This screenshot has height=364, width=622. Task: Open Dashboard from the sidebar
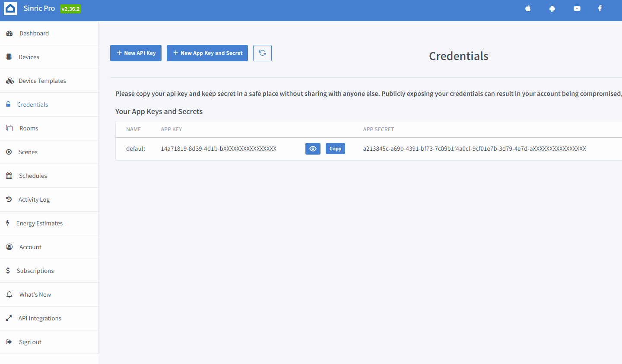[34, 33]
